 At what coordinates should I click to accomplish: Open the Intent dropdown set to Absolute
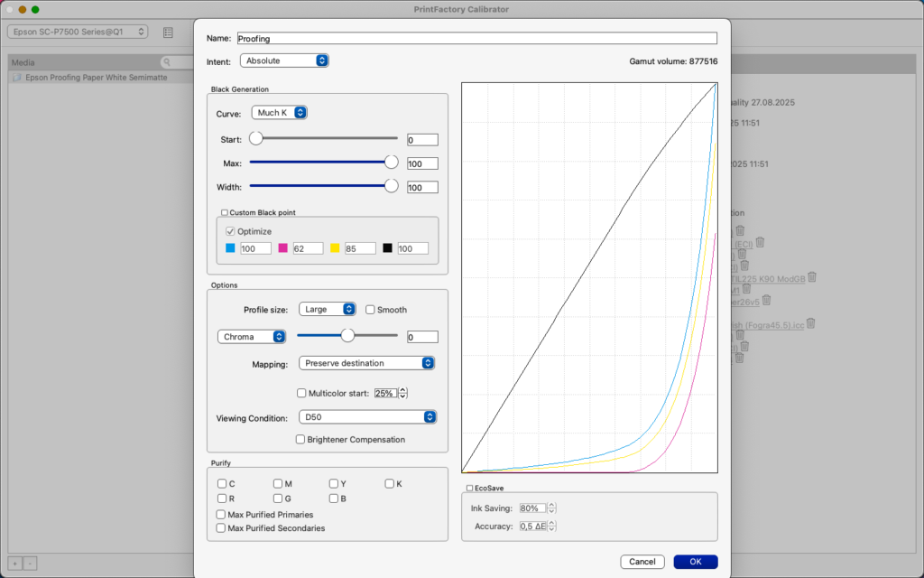point(284,61)
